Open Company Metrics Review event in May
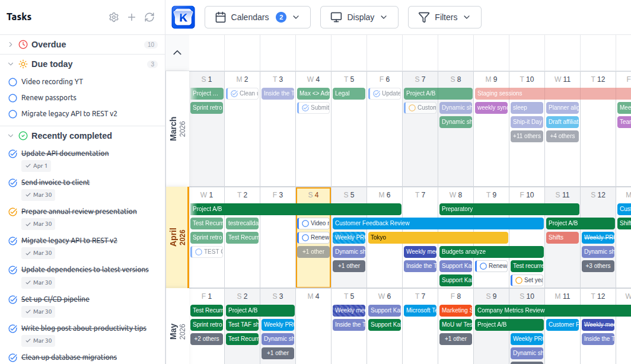 tap(553, 311)
